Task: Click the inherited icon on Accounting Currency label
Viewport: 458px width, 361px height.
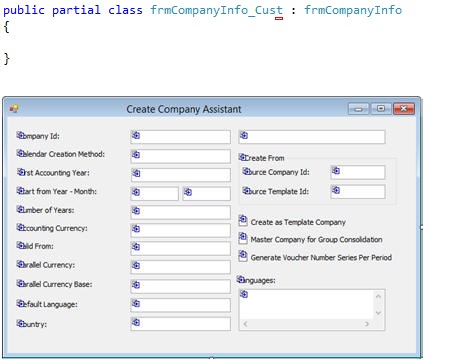Action: tap(21, 227)
